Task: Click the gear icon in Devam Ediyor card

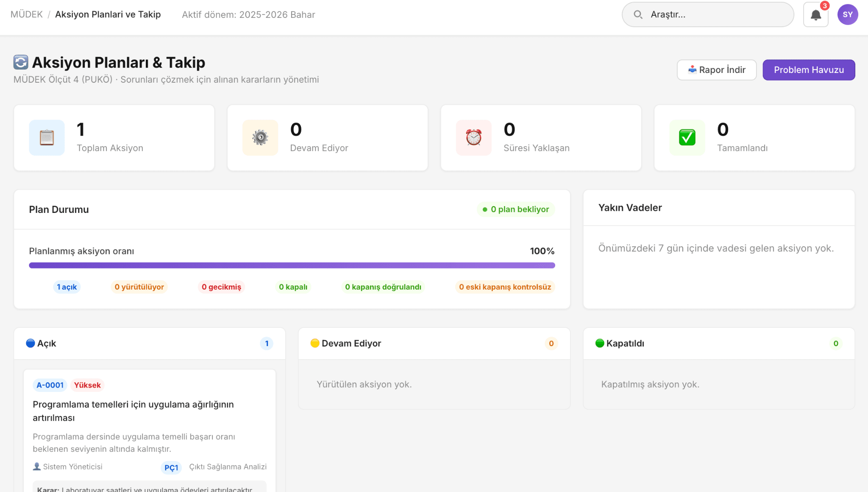Action: 260,138
